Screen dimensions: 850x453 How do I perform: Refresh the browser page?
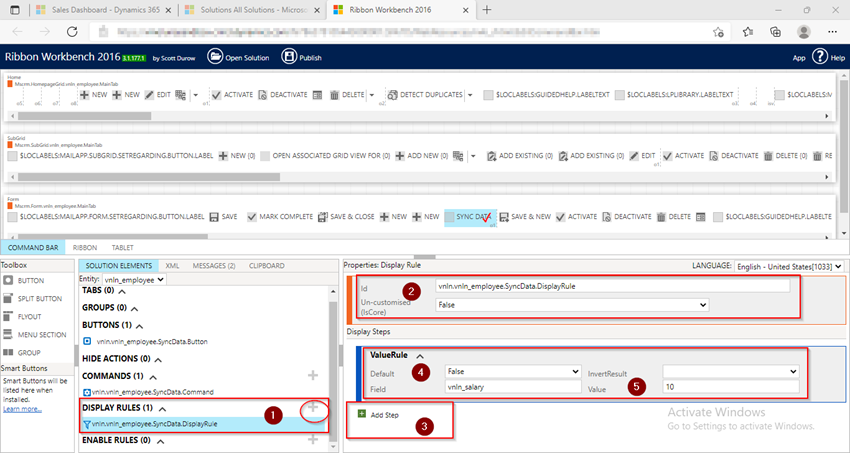[72, 31]
